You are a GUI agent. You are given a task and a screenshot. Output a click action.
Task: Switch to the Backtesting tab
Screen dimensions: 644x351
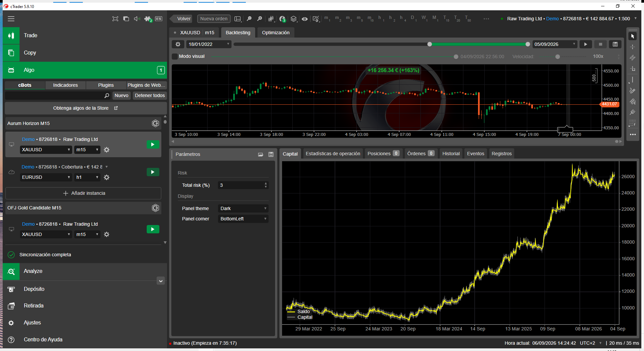tap(238, 33)
